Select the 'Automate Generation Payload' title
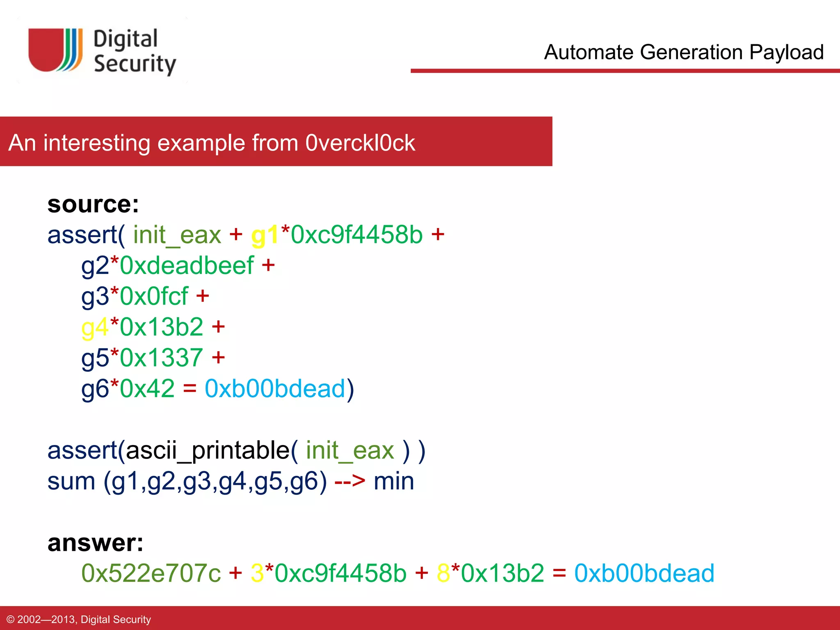Screen dimensions: 840x630 684,52
